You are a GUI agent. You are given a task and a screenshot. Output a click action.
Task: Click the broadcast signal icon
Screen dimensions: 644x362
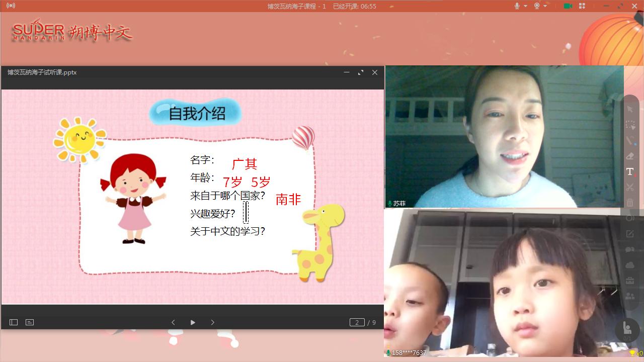[x=11, y=6]
